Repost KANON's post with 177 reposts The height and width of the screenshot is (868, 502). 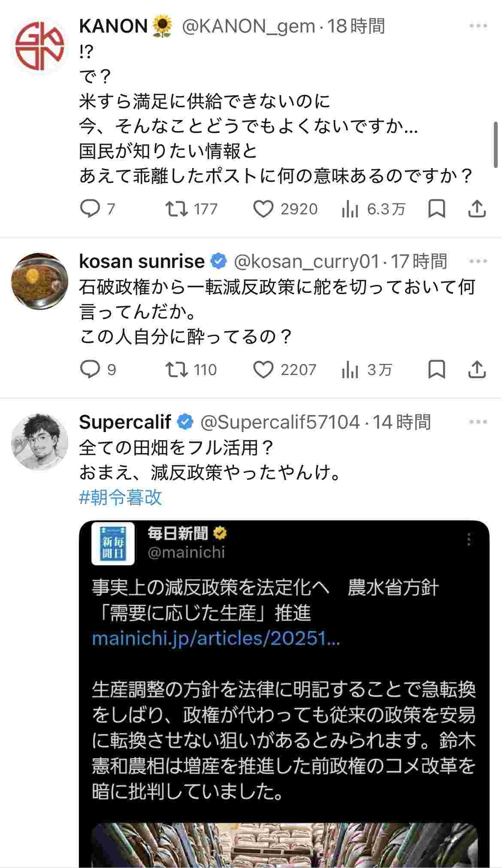click(177, 209)
